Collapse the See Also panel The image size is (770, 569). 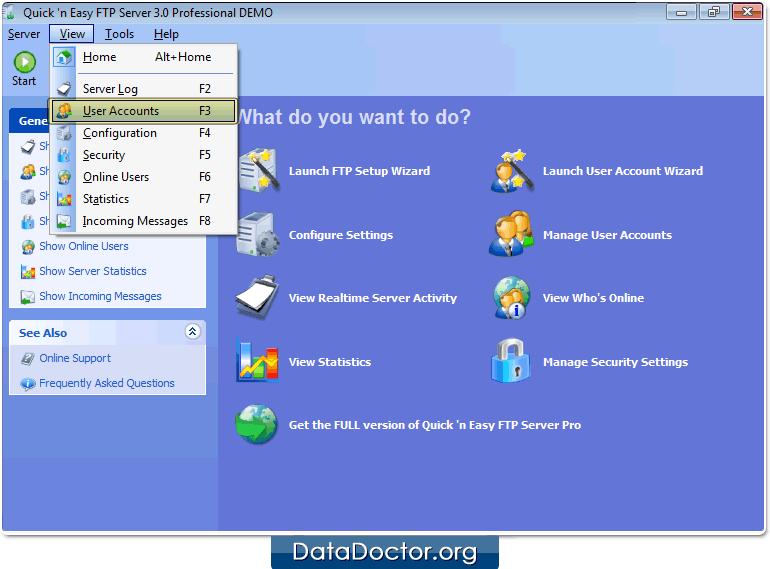(x=192, y=332)
